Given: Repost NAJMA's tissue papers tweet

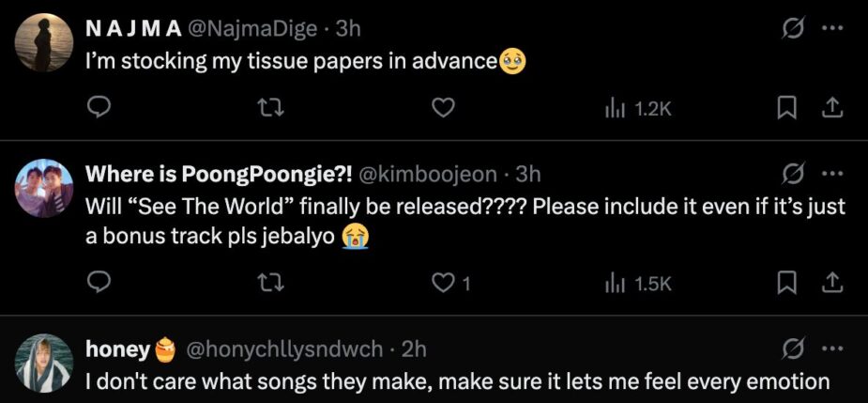Looking at the screenshot, I should 271,109.
